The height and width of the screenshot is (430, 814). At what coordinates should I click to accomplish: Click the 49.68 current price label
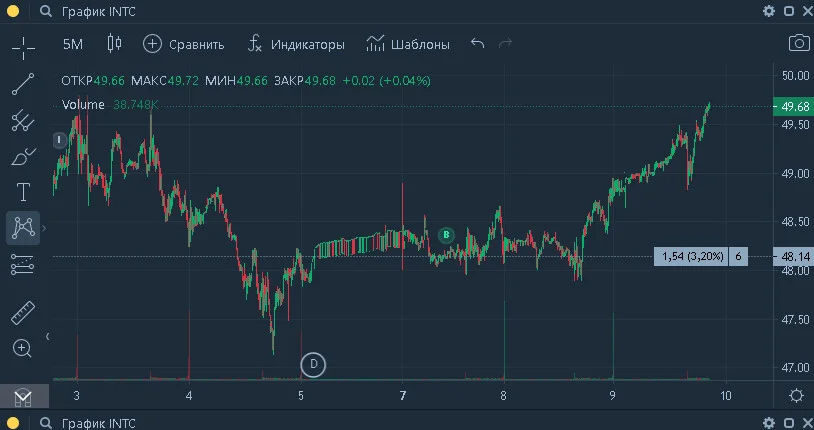(793, 106)
